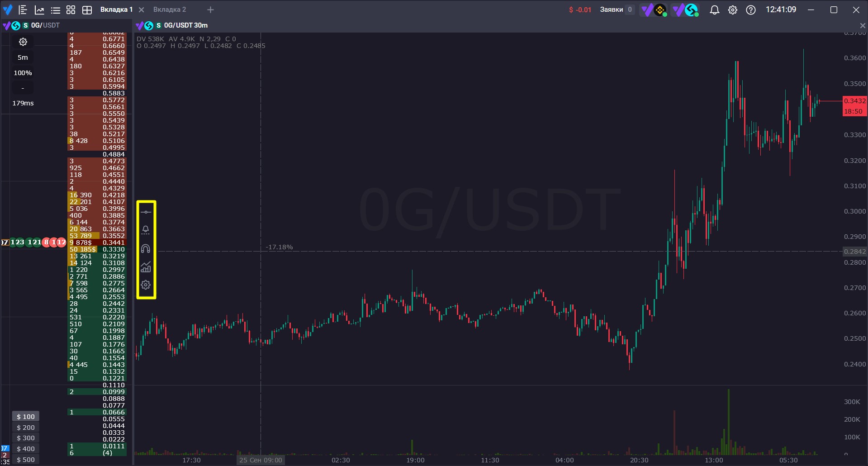Viewport: 868px width, 466px height.
Task: Open the list view icon in top toolbar
Action: [55, 10]
